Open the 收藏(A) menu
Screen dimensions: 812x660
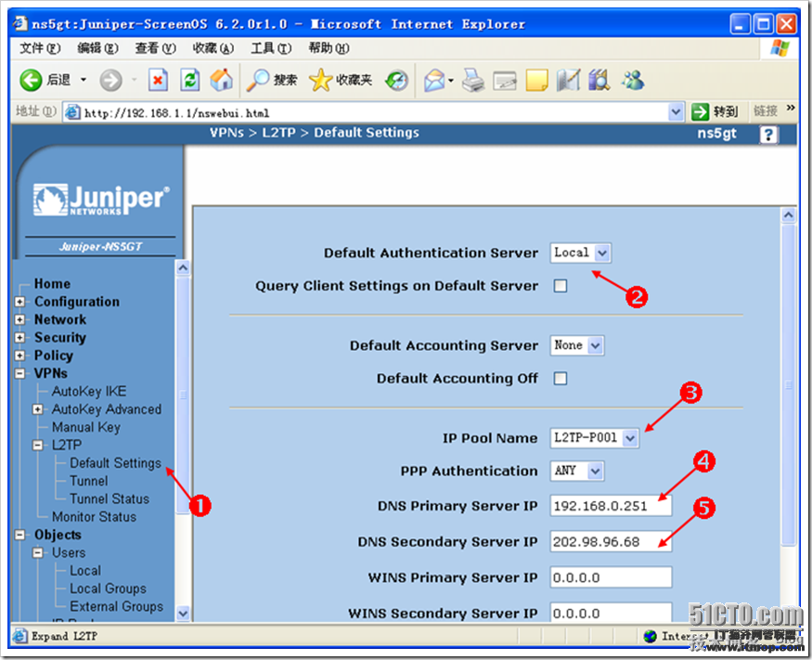click(213, 48)
